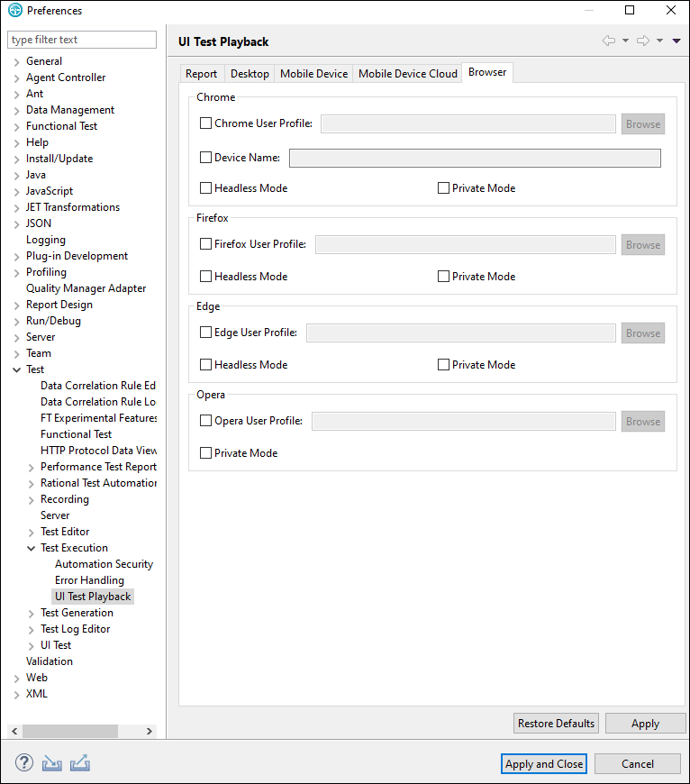Open the view menu triangle at top right

click(x=676, y=41)
